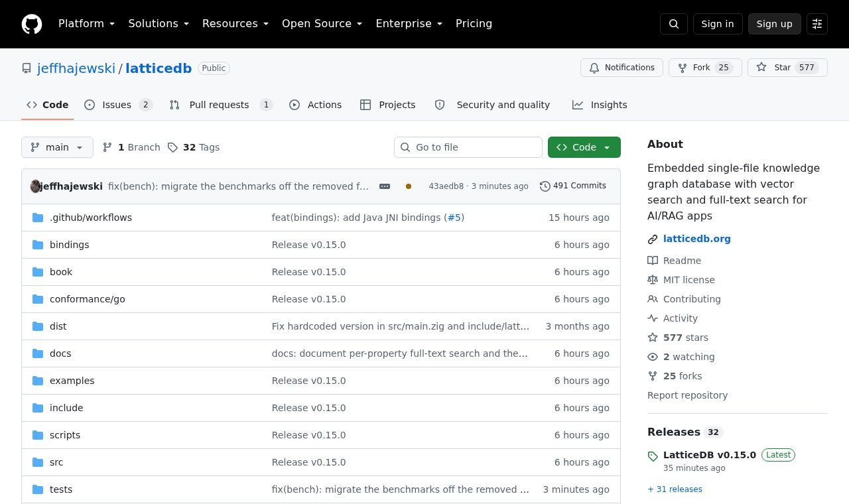Open the 491 Commits history
This screenshot has width=849, height=504.
pyautogui.click(x=573, y=186)
